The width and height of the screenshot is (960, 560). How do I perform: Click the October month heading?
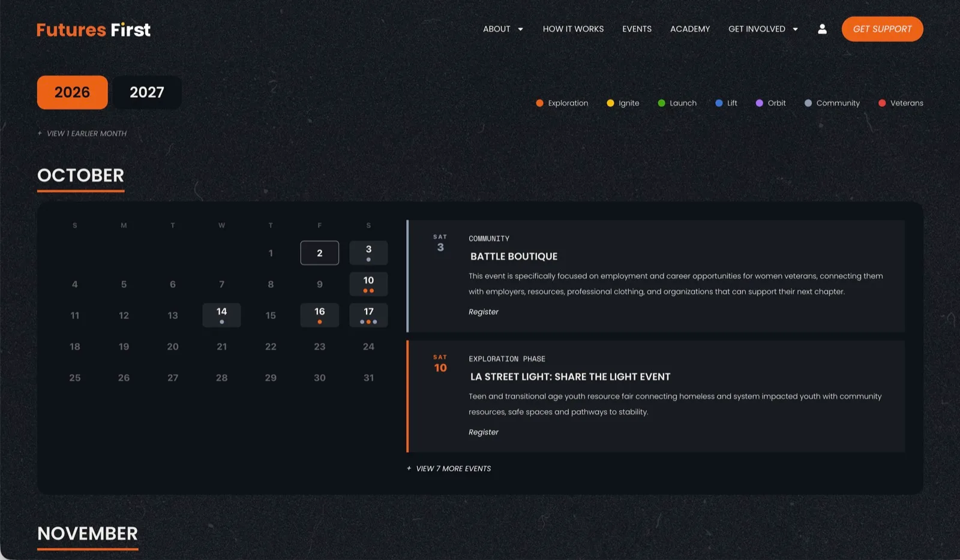pos(80,176)
